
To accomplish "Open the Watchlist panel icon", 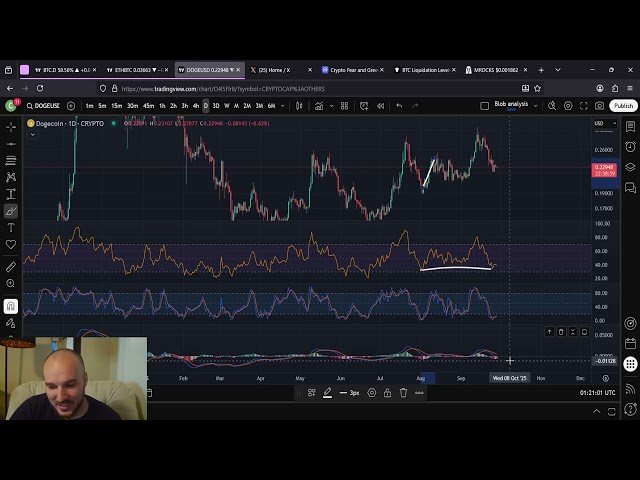I will pyautogui.click(x=630, y=127).
